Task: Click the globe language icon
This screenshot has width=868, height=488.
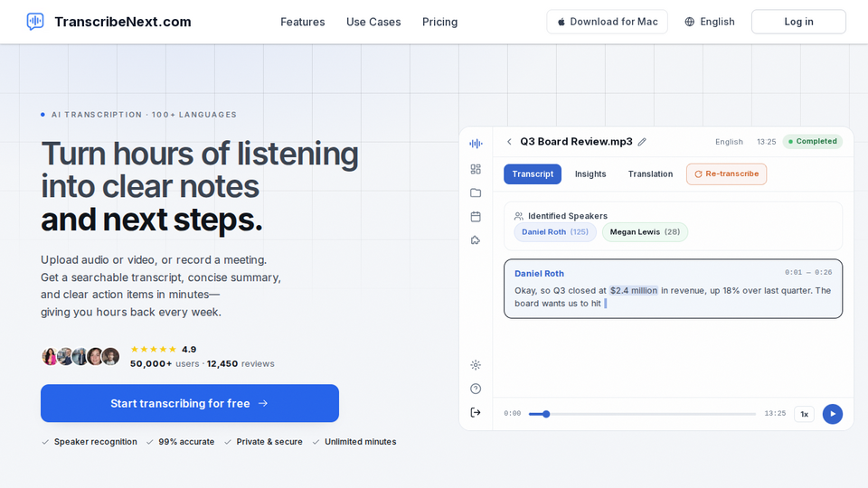Action: tap(689, 22)
